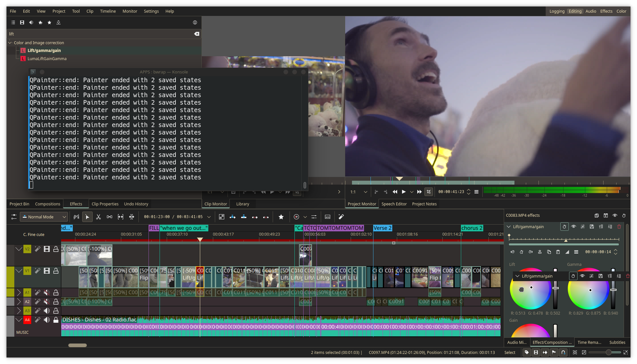The image size is (637, 364).
Task: Click the crop/zone icon in Project Monitor
Action: tap(429, 192)
